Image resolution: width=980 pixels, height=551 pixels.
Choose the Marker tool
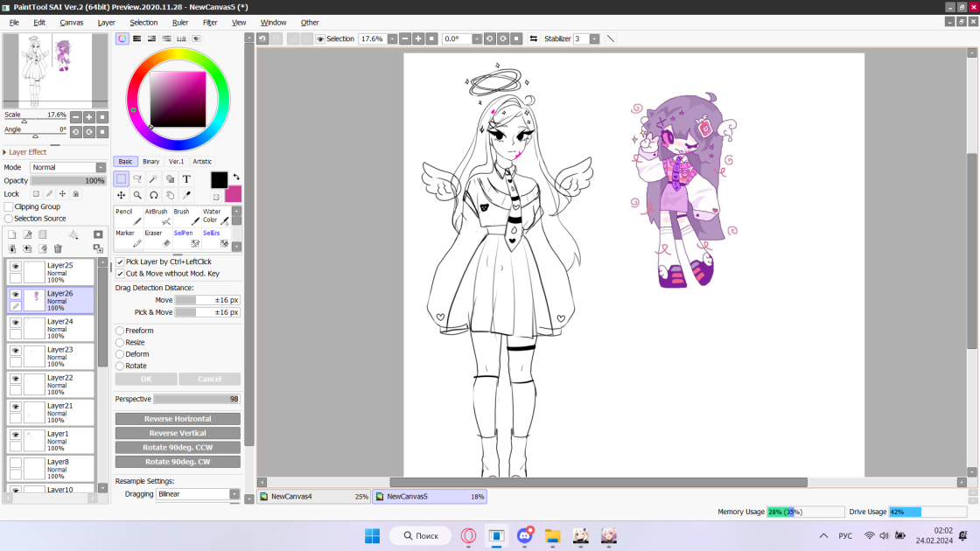[129, 238]
